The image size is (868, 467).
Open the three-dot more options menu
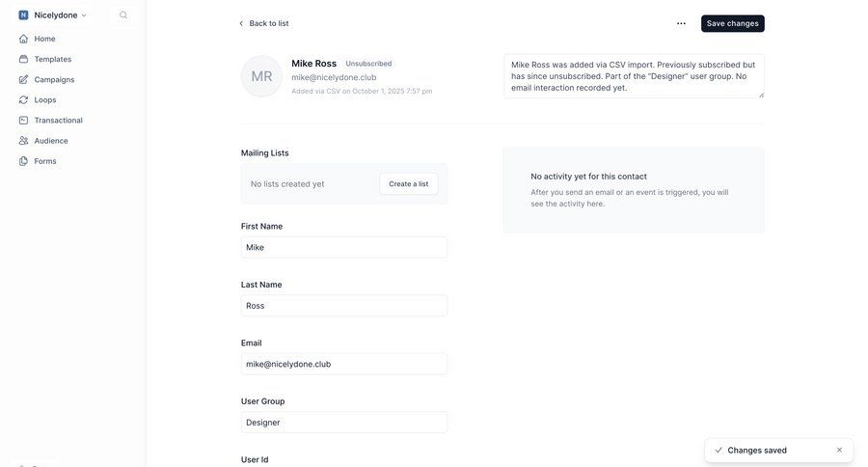pyautogui.click(x=681, y=23)
